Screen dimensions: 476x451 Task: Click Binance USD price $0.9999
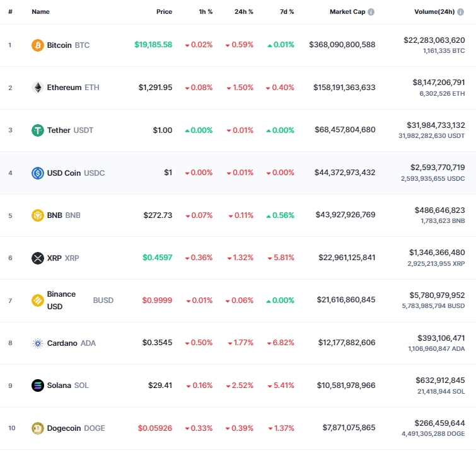tap(157, 300)
